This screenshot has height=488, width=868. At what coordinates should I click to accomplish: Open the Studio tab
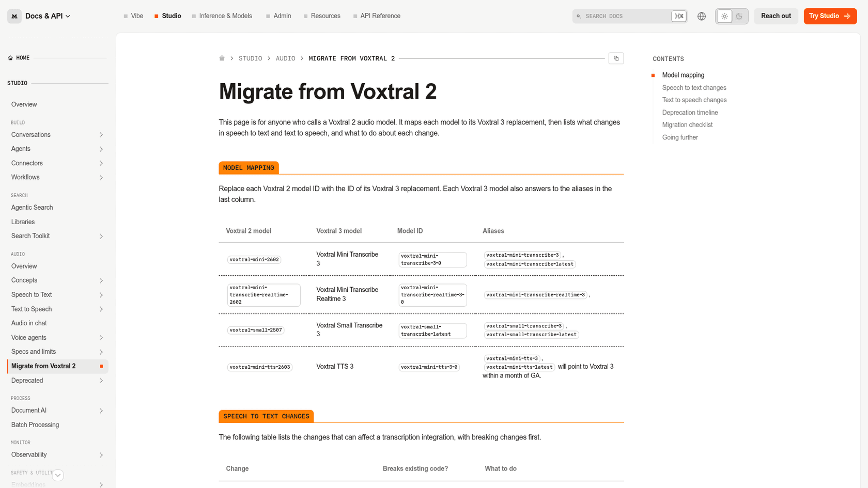click(x=168, y=16)
